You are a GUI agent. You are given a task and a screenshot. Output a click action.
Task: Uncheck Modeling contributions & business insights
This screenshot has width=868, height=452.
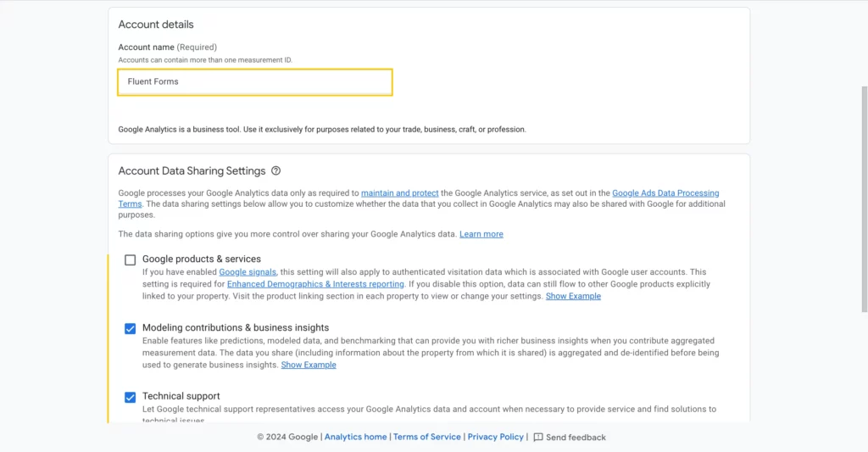click(130, 328)
